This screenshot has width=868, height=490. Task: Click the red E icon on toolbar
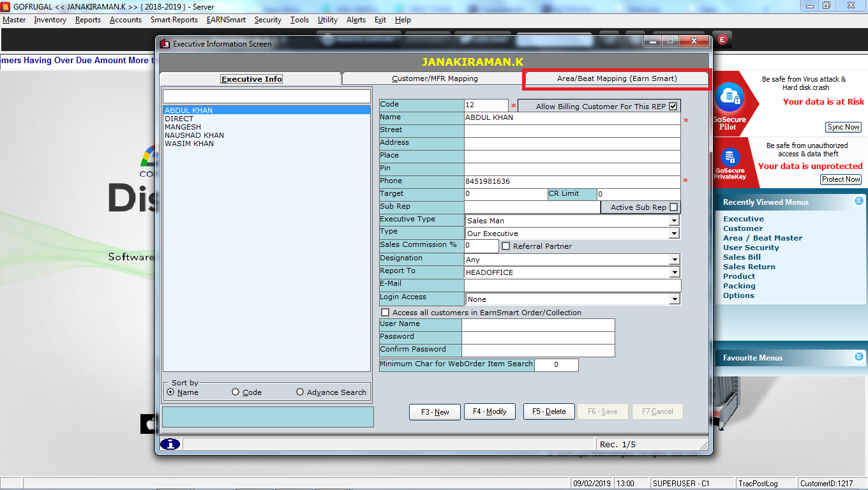722,40
